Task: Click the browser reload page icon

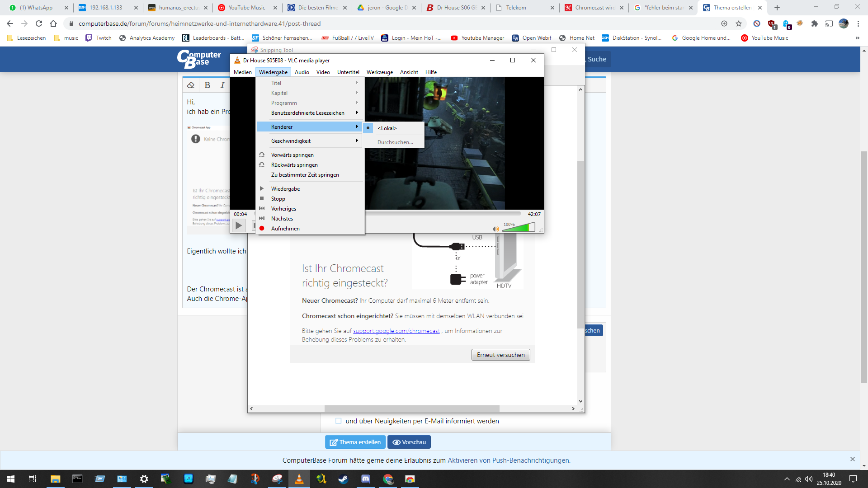Action: point(39,23)
